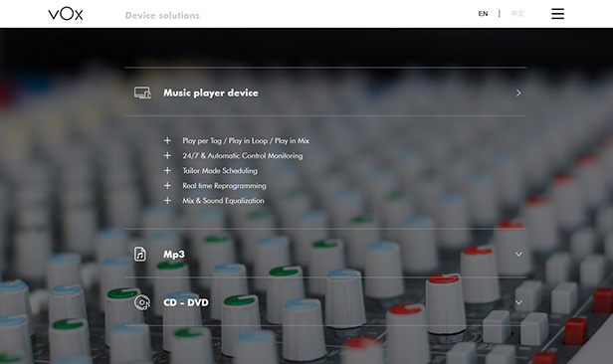Click the Device solutions heading
Screen dimensions: 613x364
(162, 16)
